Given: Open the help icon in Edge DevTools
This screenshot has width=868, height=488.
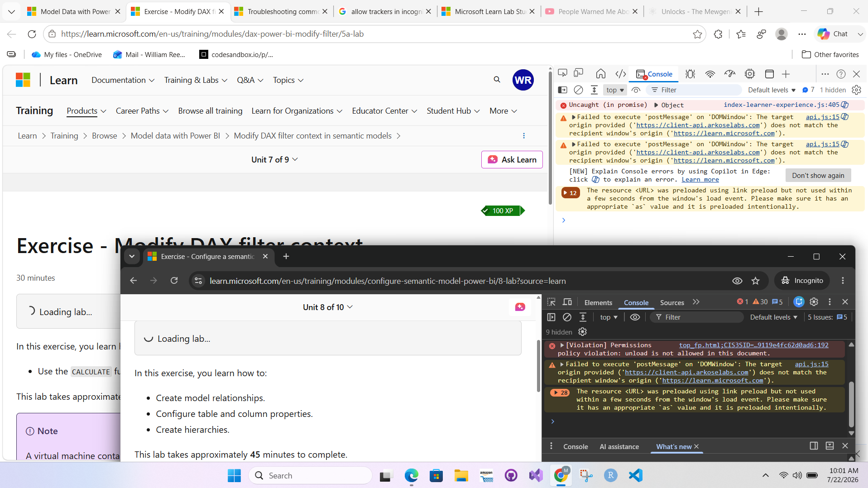Looking at the screenshot, I should point(841,74).
